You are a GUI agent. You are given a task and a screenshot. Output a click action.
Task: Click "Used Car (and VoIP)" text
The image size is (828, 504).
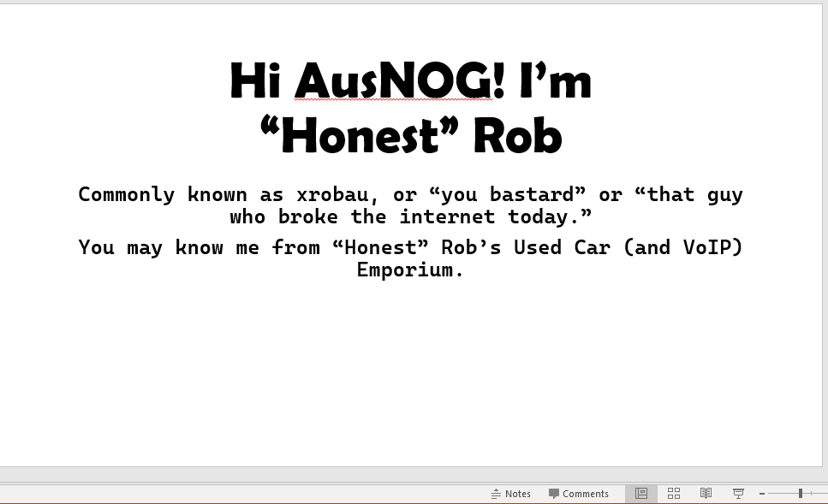point(628,247)
